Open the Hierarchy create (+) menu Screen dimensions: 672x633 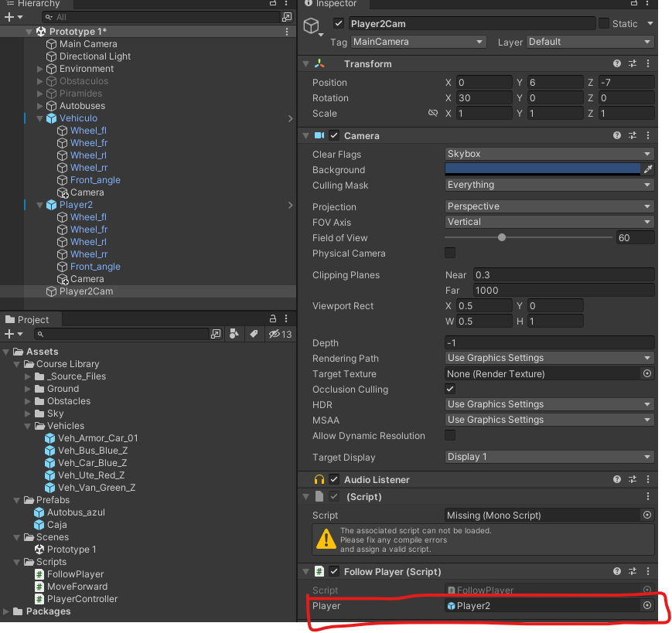13,17
